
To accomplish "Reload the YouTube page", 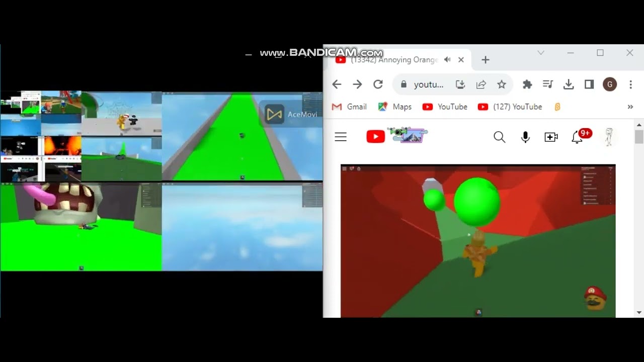I will coord(378,84).
